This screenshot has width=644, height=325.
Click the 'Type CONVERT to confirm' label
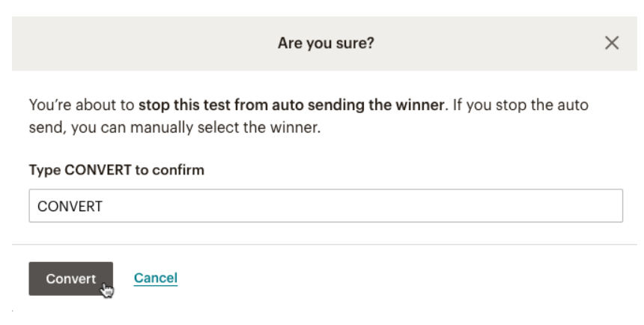pos(116,170)
